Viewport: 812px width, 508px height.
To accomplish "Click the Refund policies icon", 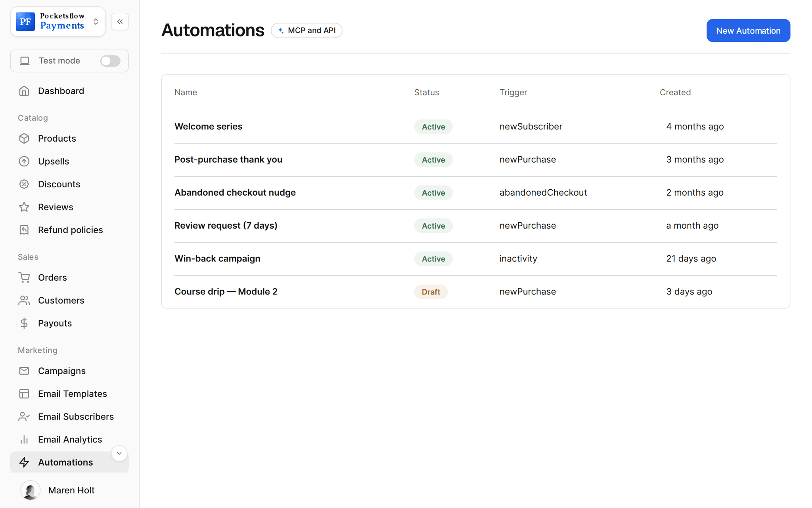I will tap(24, 230).
